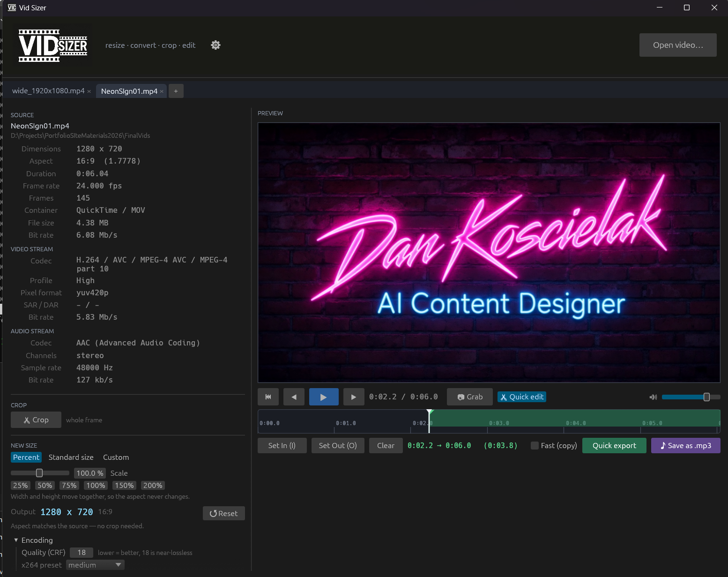
Task: Jump to start with skip-back button
Action: click(x=268, y=397)
